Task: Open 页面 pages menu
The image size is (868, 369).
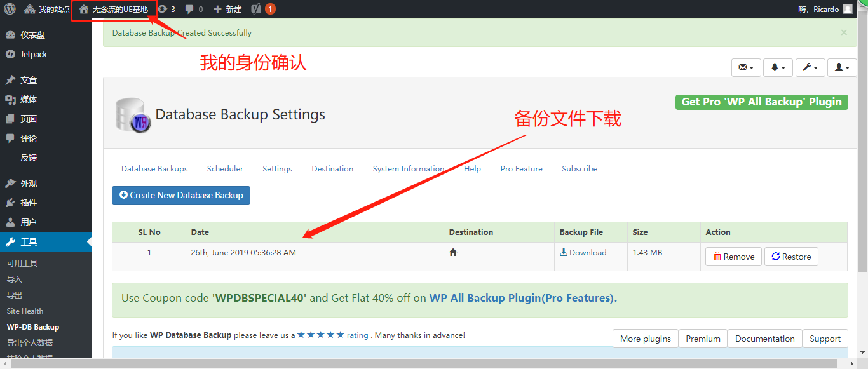Action: (46, 119)
